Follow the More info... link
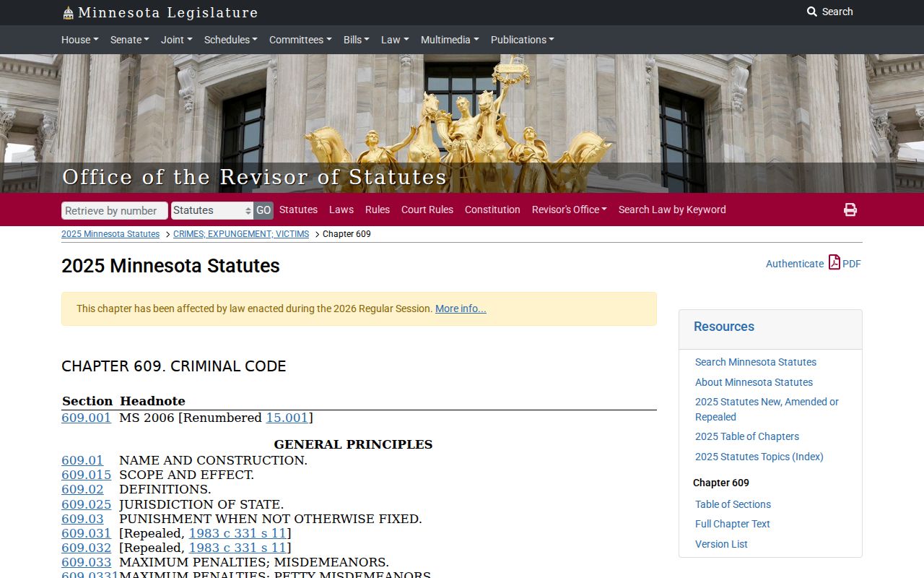924x578 pixels. click(461, 309)
